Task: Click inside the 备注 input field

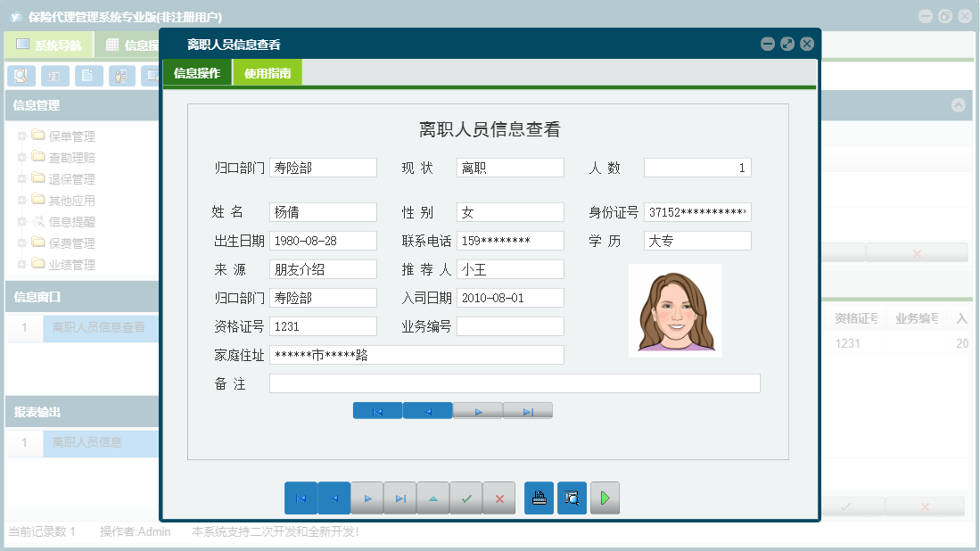Action: click(517, 382)
